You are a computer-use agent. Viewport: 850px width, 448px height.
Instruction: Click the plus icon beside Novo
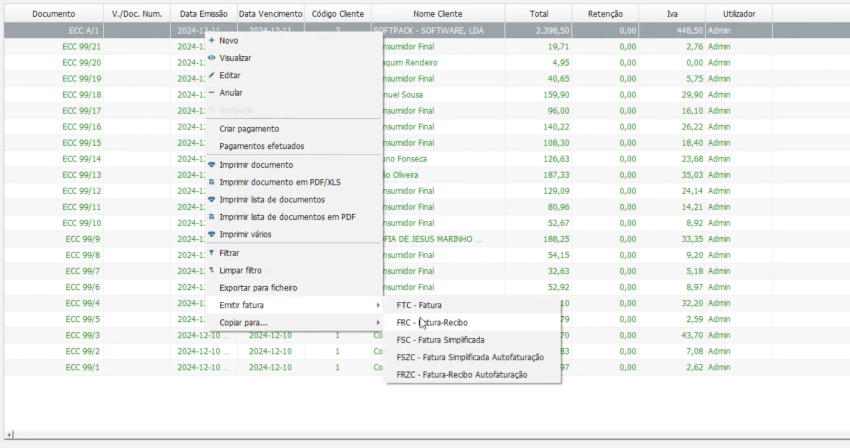(211, 41)
